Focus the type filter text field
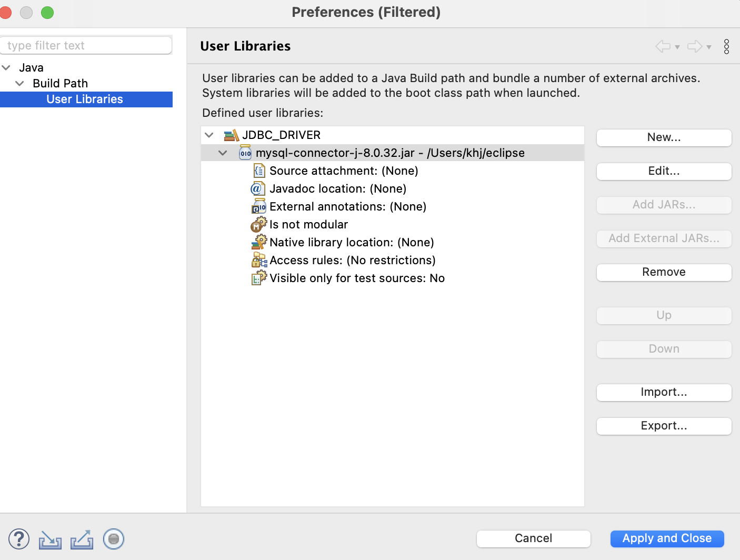This screenshot has width=740, height=560. pyautogui.click(x=86, y=46)
